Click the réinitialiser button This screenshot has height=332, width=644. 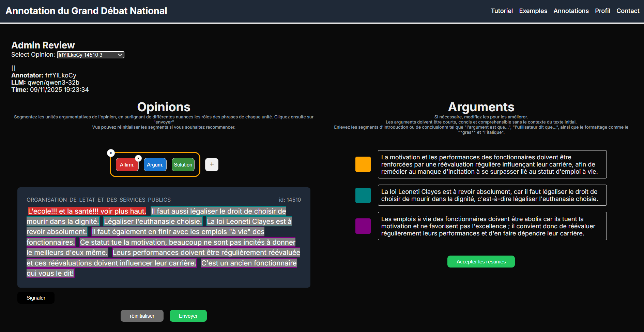(x=142, y=316)
